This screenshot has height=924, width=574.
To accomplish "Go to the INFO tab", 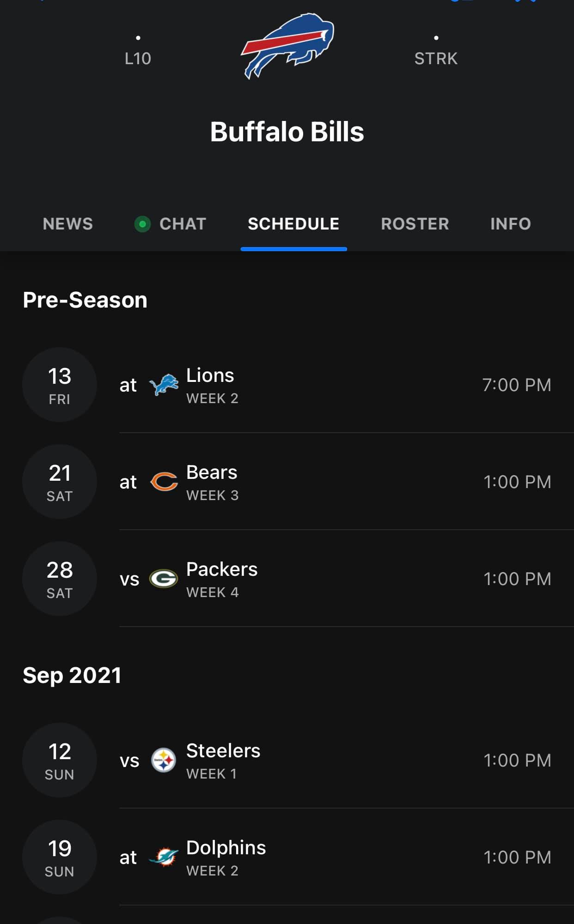I will pos(511,224).
